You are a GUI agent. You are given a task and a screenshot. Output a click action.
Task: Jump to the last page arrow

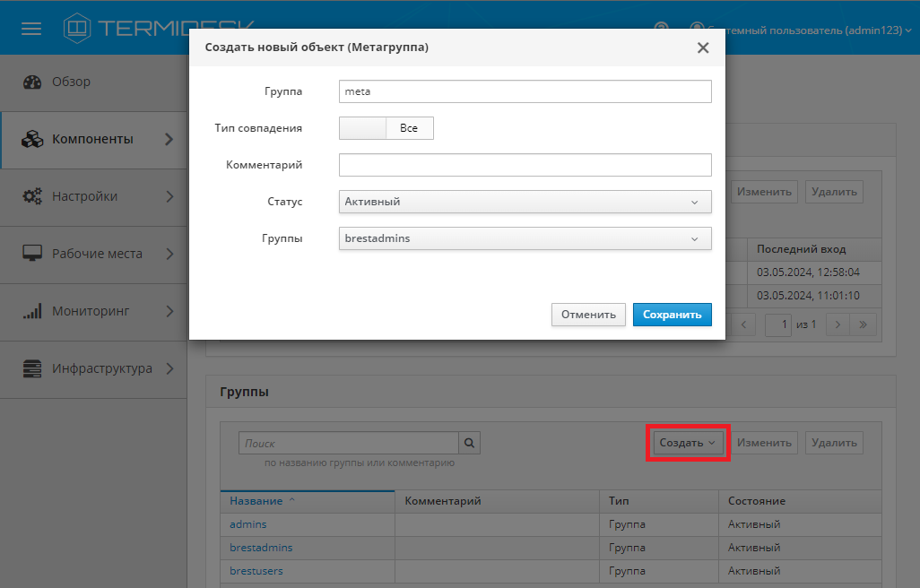[x=864, y=324]
